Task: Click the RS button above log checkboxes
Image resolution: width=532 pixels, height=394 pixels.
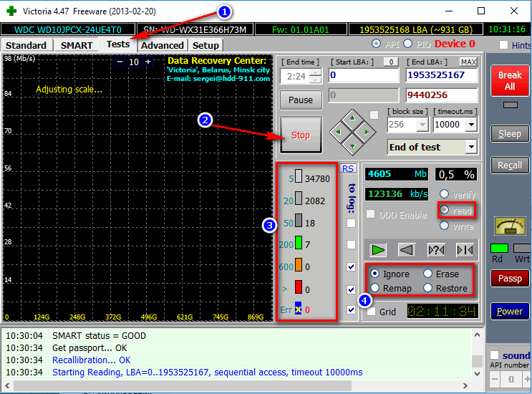Action: 348,168
